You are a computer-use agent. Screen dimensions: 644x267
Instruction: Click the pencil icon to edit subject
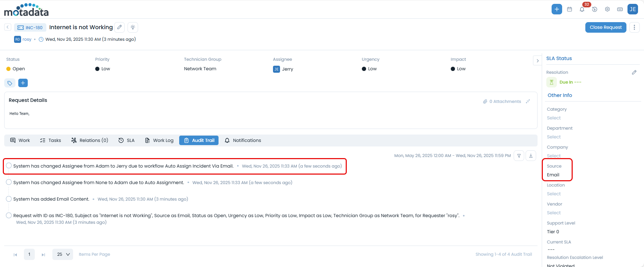pos(119,27)
